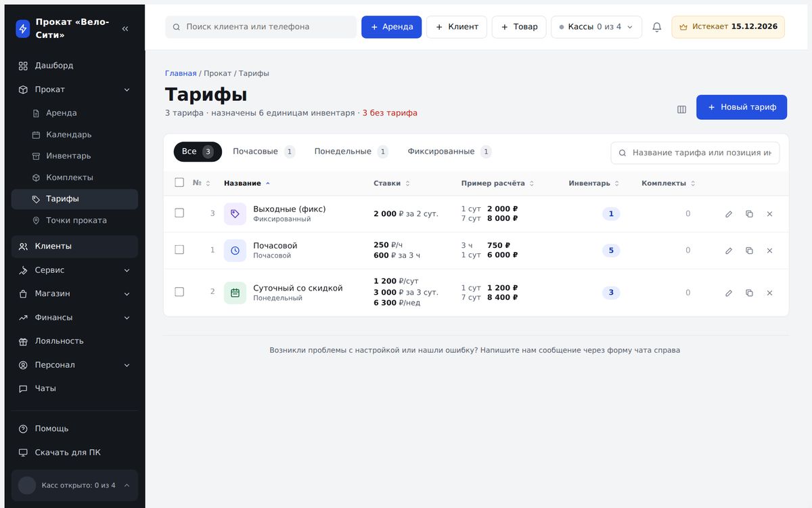Create a Новый тариф
Screen dimensions: 812x508
[742, 107]
